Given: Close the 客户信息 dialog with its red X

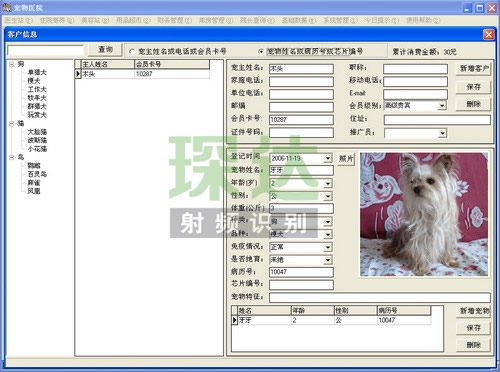Looking at the screenshot, I should pyautogui.click(x=488, y=34).
